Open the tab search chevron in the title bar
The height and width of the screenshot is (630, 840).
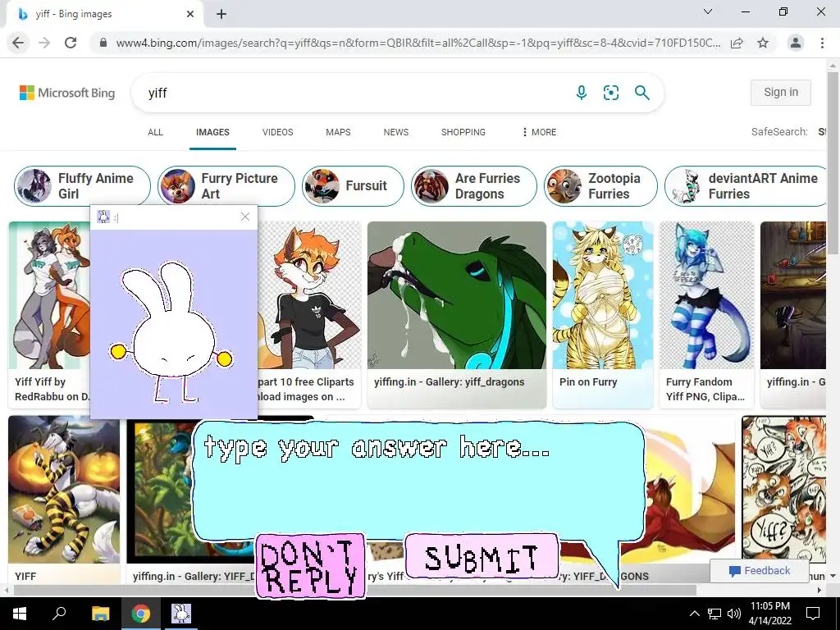click(x=708, y=11)
